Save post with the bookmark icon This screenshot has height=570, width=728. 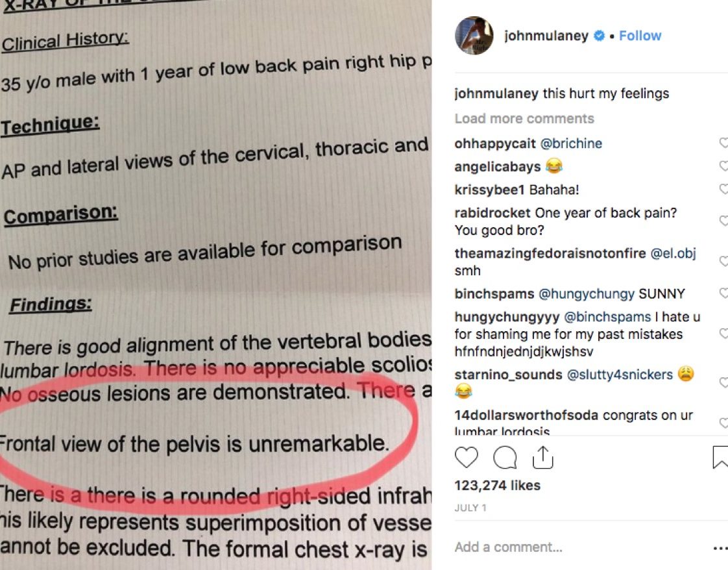pos(720,458)
